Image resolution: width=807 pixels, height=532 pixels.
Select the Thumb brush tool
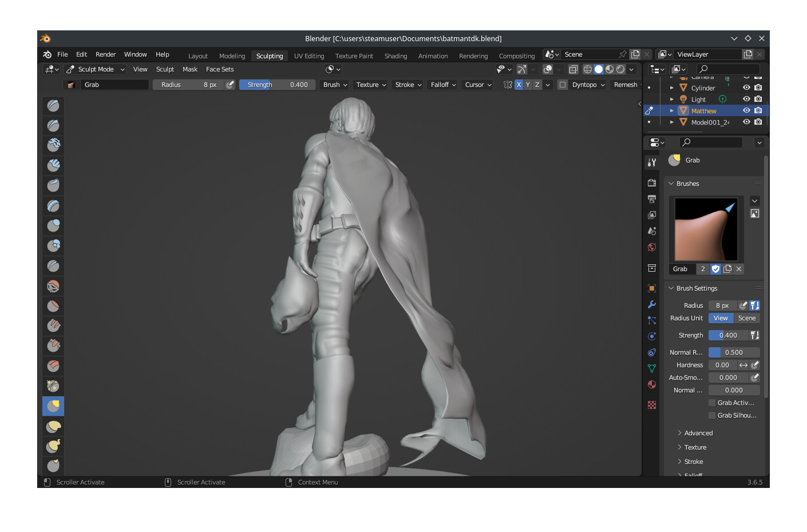pos(53,465)
